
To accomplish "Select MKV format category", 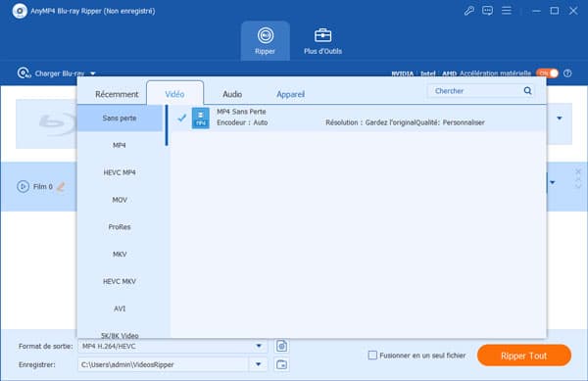I will (120, 255).
